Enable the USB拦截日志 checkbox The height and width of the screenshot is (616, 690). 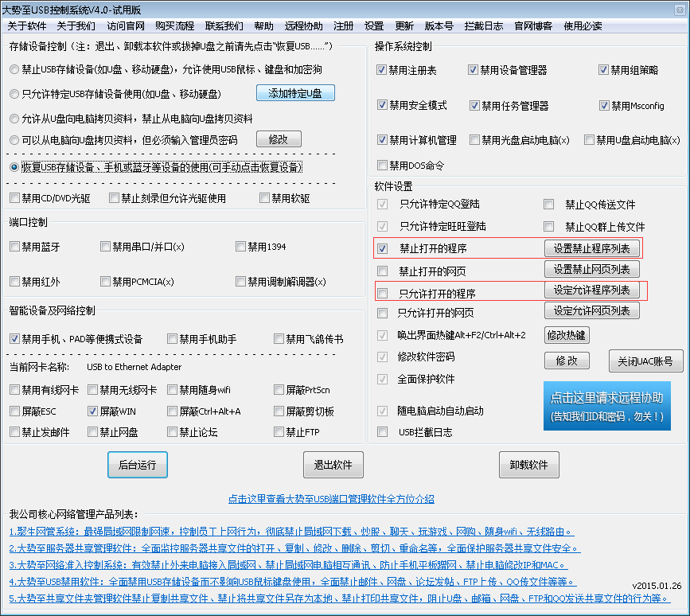coord(383,432)
